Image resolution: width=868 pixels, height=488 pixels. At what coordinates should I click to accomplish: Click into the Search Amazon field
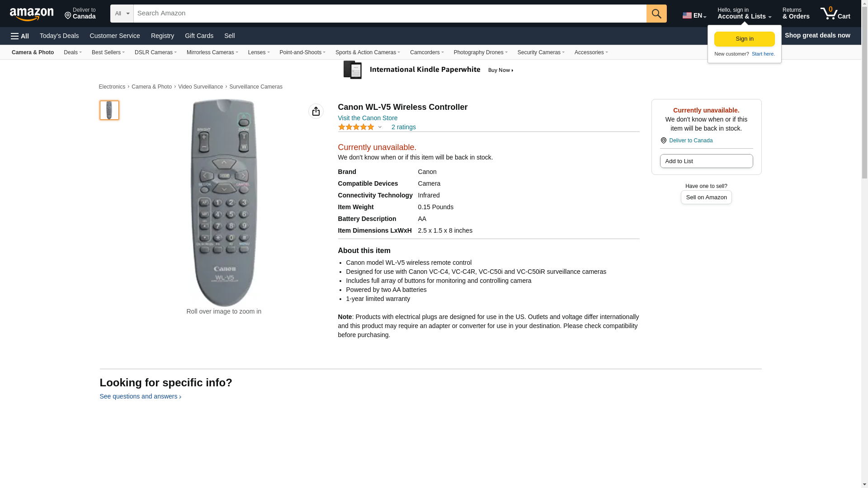pos(389,14)
